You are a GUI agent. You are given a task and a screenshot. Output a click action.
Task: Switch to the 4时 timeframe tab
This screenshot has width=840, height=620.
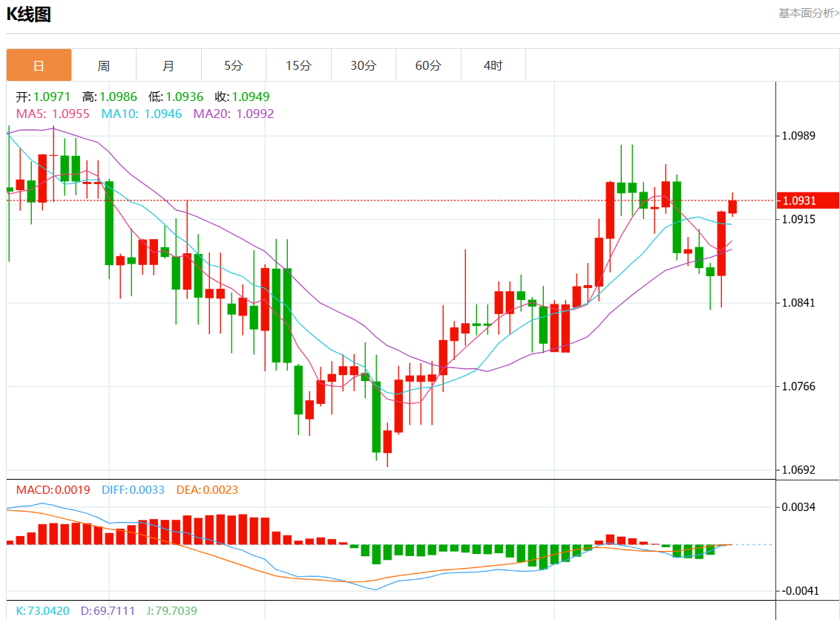[x=493, y=65]
